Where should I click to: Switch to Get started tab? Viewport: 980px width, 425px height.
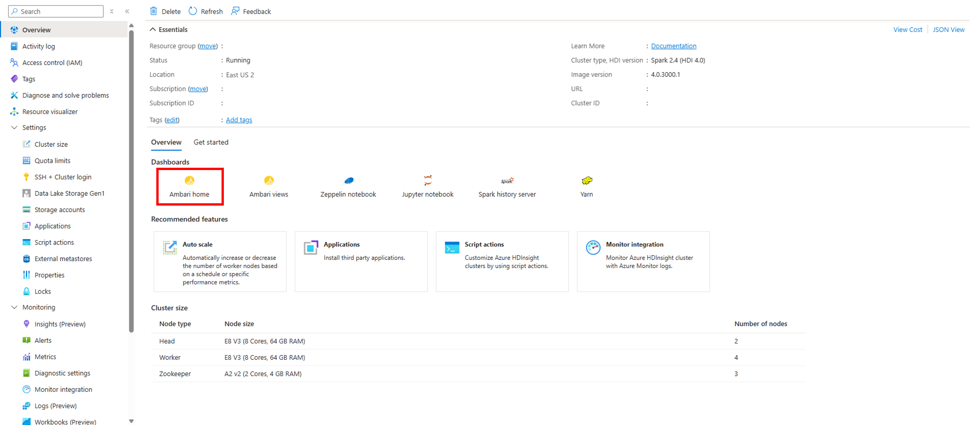tap(211, 142)
